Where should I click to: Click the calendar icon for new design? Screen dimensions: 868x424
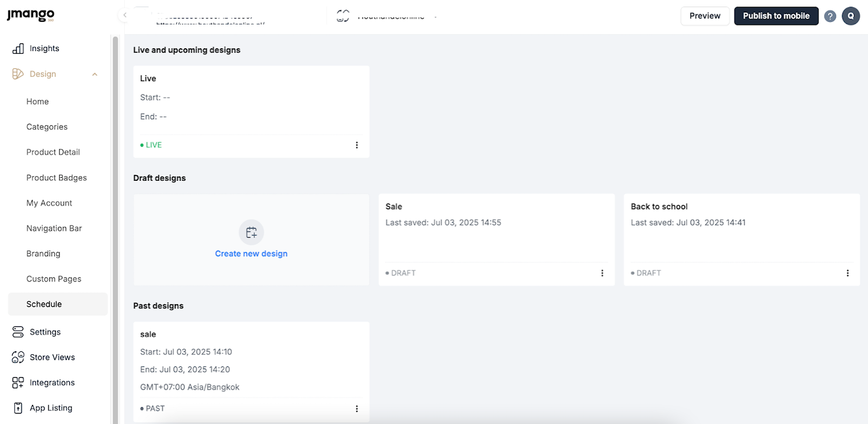[251, 232]
